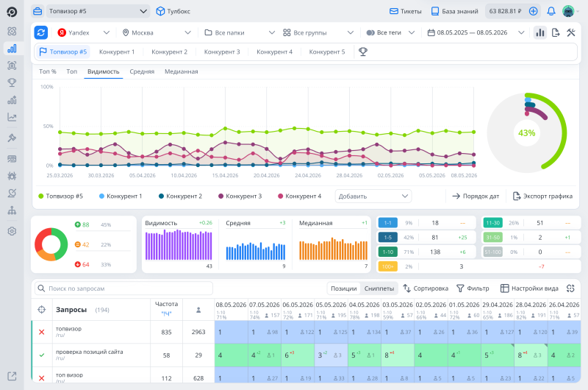Open the trophy icon in sidebar
The height and width of the screenshot is (390, 588).
tap(12, 82)
